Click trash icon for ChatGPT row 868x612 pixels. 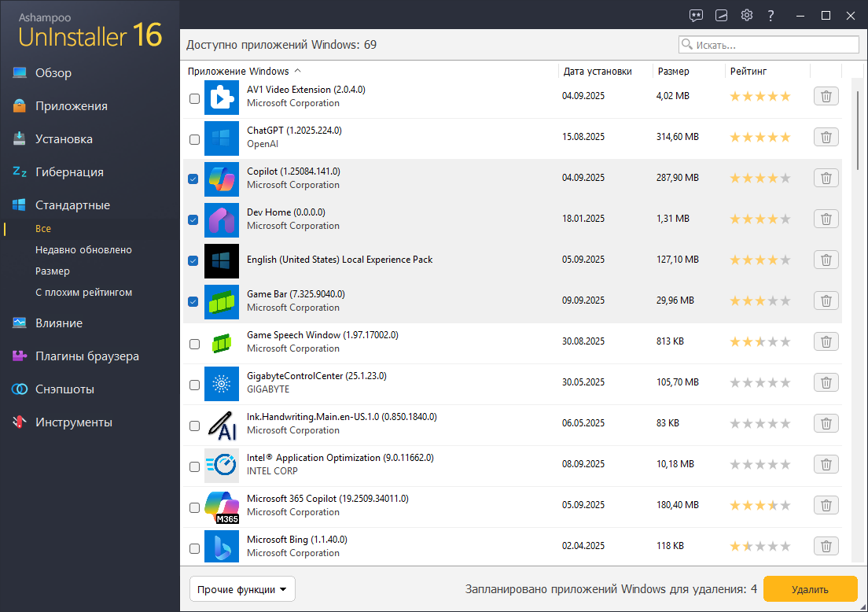826,138
